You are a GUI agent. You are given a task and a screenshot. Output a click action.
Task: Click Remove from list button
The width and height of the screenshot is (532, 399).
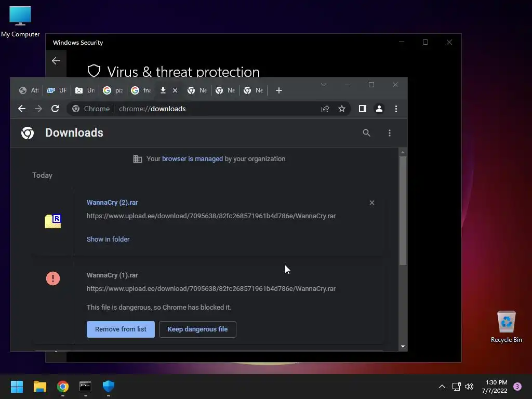[121, 329]
